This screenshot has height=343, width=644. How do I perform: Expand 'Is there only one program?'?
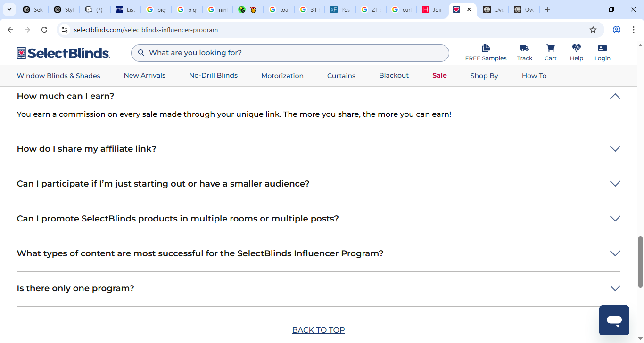tap(615, 288)
